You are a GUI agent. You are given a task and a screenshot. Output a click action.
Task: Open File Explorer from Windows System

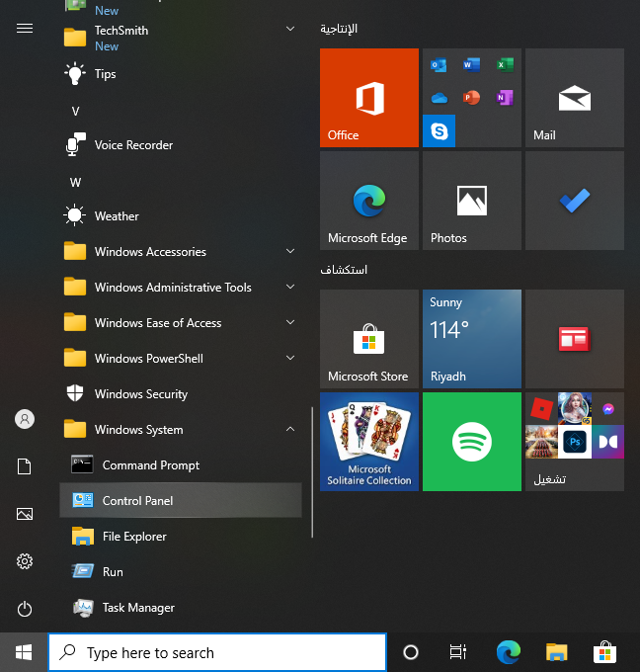click(x=181, y=537)
